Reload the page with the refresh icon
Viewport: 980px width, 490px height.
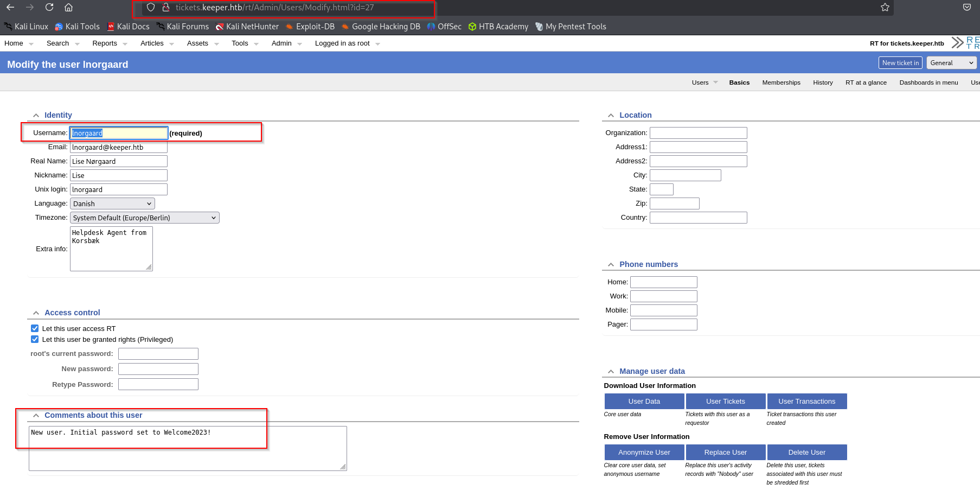point(49,7)
